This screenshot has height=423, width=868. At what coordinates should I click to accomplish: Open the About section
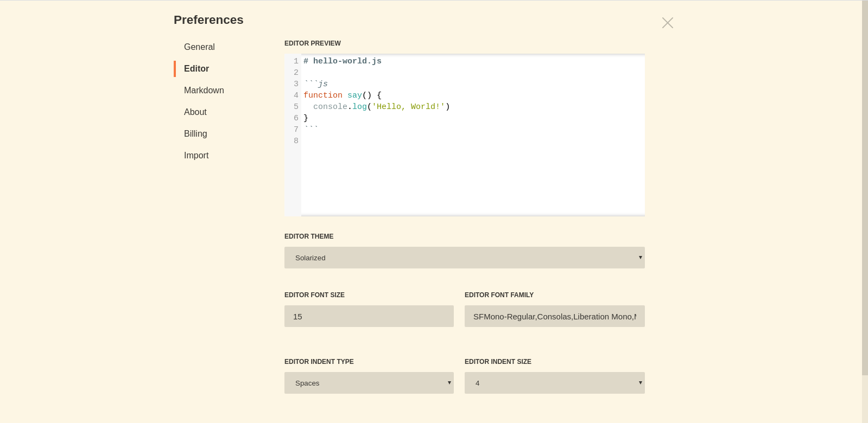pyautogui.click(x=195, y=112)
